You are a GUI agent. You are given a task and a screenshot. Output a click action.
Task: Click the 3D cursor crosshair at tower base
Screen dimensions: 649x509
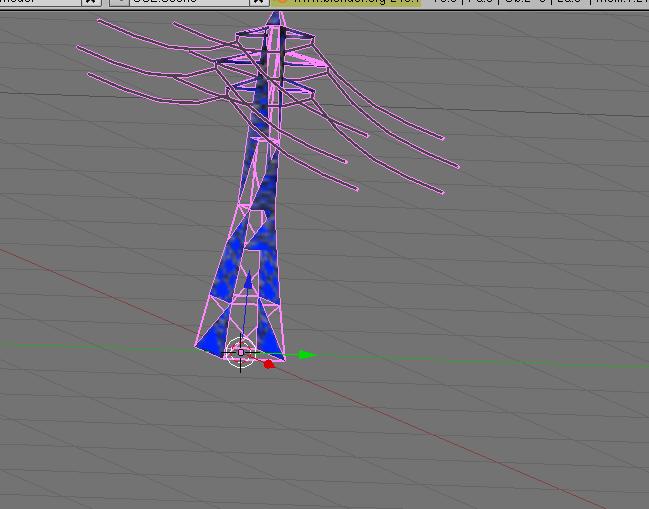pos(240,353)
